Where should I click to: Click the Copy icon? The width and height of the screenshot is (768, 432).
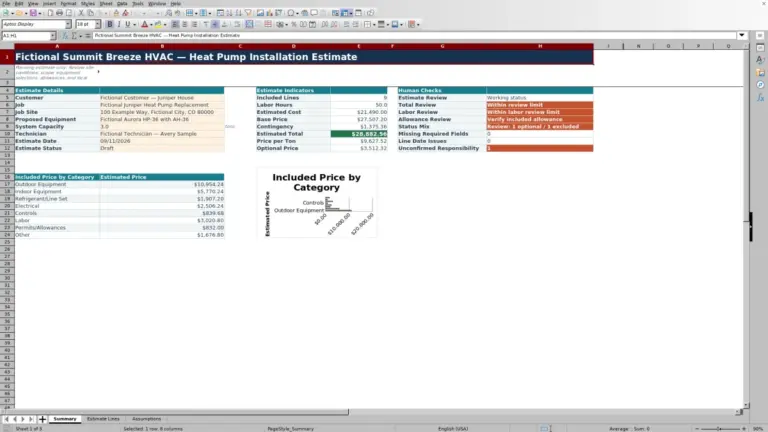click(x=90, y=13)
